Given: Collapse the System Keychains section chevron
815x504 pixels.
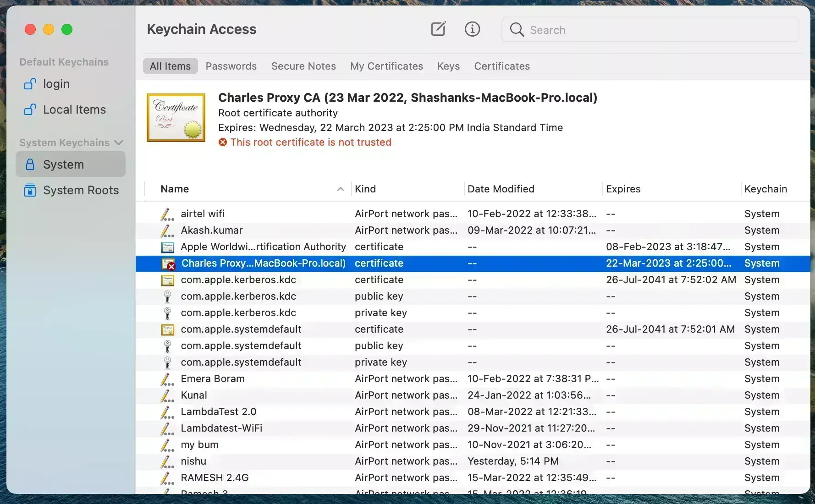Looking at the screenshot, I should [x=119, y=143].
